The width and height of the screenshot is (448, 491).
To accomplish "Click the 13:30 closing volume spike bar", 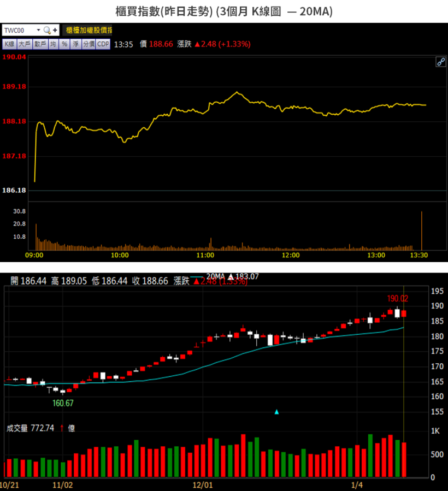I will tap(422, 231).
